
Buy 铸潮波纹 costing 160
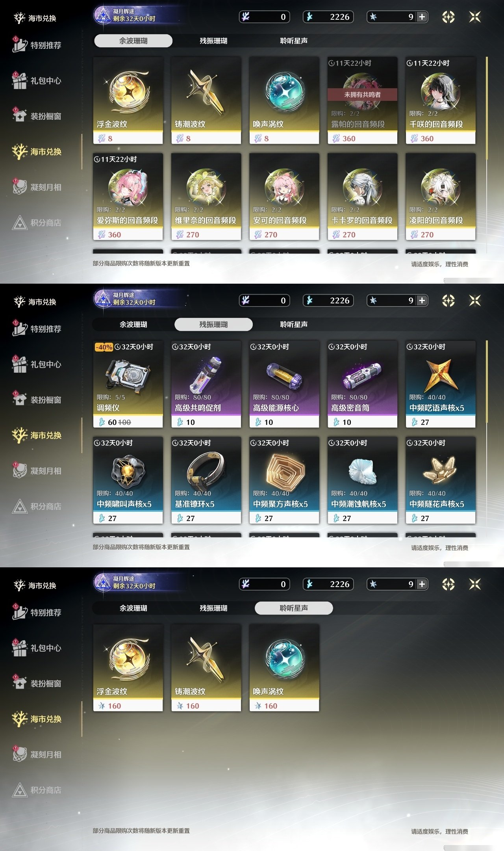206,668
